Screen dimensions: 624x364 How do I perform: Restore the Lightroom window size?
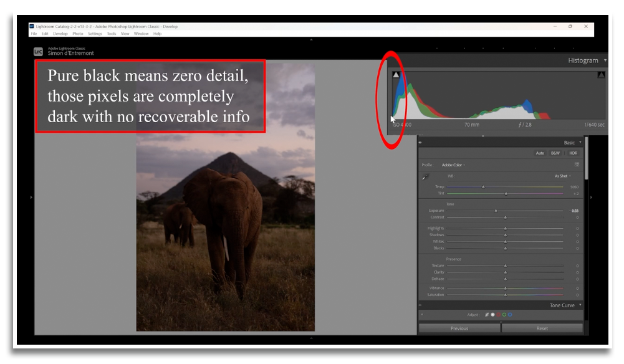(x=570, y=26)
